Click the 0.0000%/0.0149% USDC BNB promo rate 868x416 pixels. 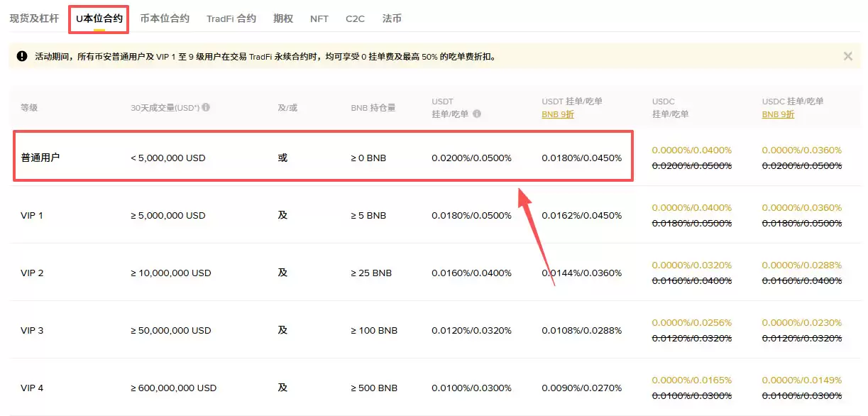pyautogui.click(x=802, y=380)
